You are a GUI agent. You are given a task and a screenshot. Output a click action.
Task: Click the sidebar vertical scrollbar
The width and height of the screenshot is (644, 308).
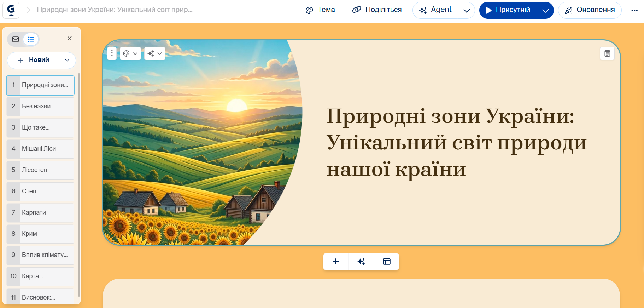[79, 184]
